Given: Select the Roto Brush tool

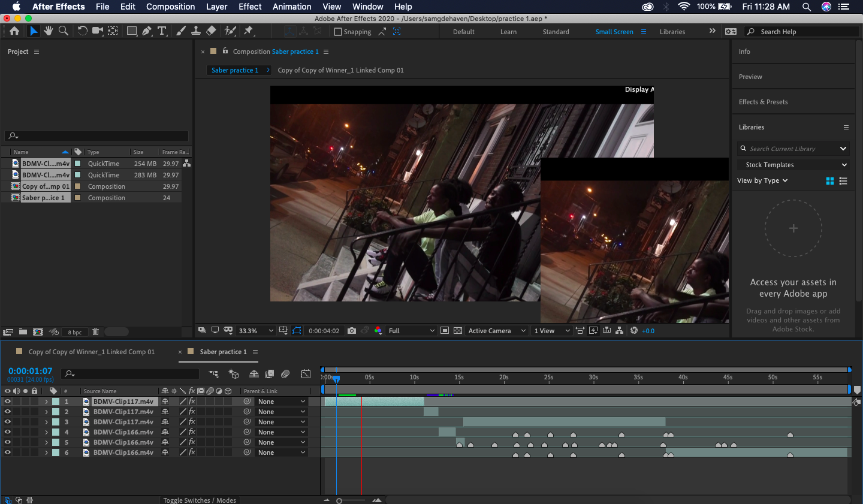Looking at the screenshot, I should pyautogui.click(x=230, y=31).
